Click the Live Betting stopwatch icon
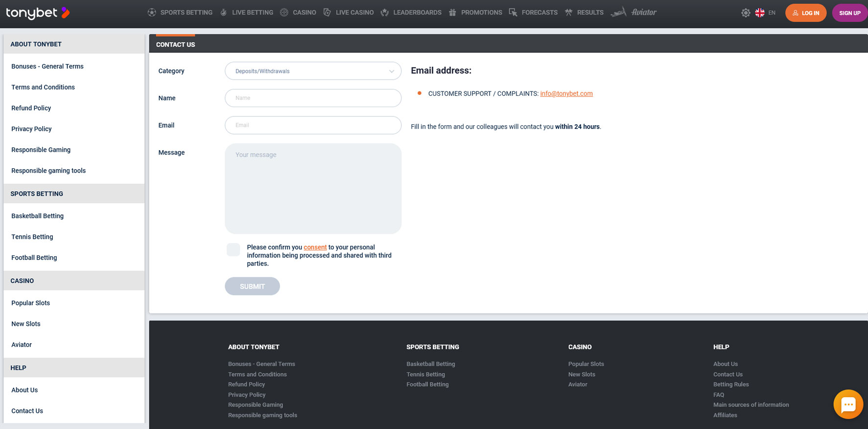 pyautogui.click(x=224, y=13)
